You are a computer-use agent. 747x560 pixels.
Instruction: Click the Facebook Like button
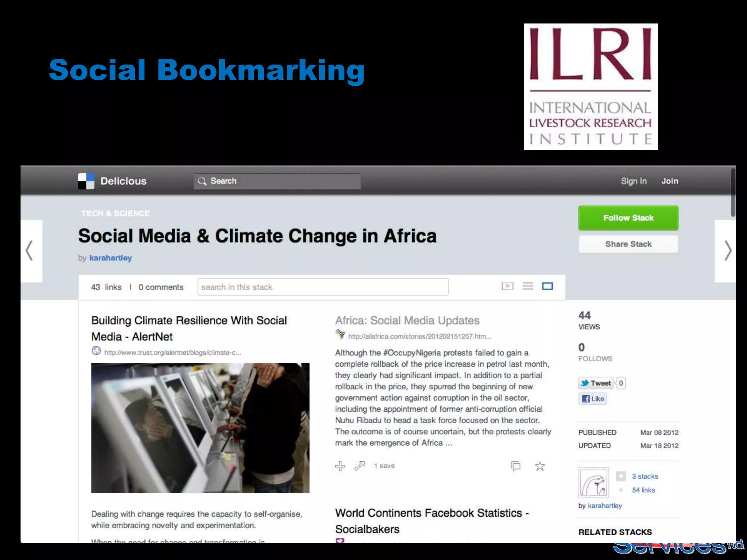(593, 399)
